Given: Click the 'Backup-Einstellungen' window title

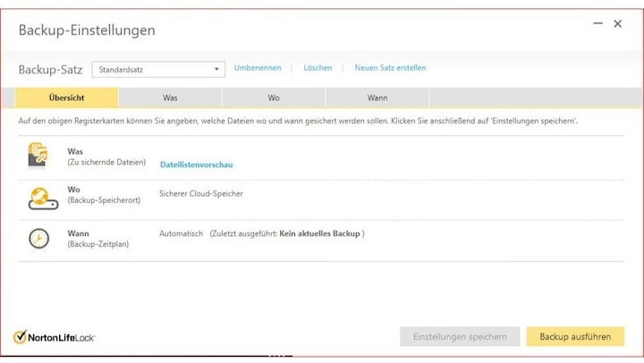Looking at the screenshot, I should tap(87, 30).
